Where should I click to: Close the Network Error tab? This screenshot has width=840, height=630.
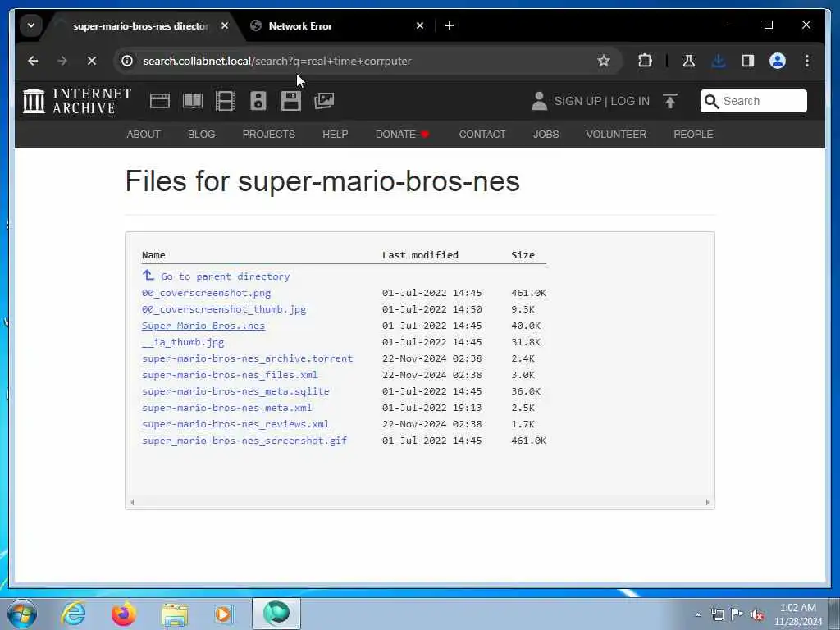pyautogui.click(x=420, y=25)
